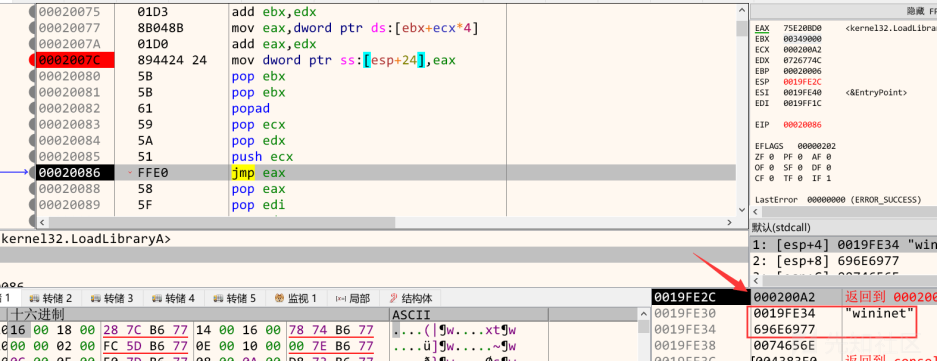Click opcode bytes FFE0

(152, 173)
